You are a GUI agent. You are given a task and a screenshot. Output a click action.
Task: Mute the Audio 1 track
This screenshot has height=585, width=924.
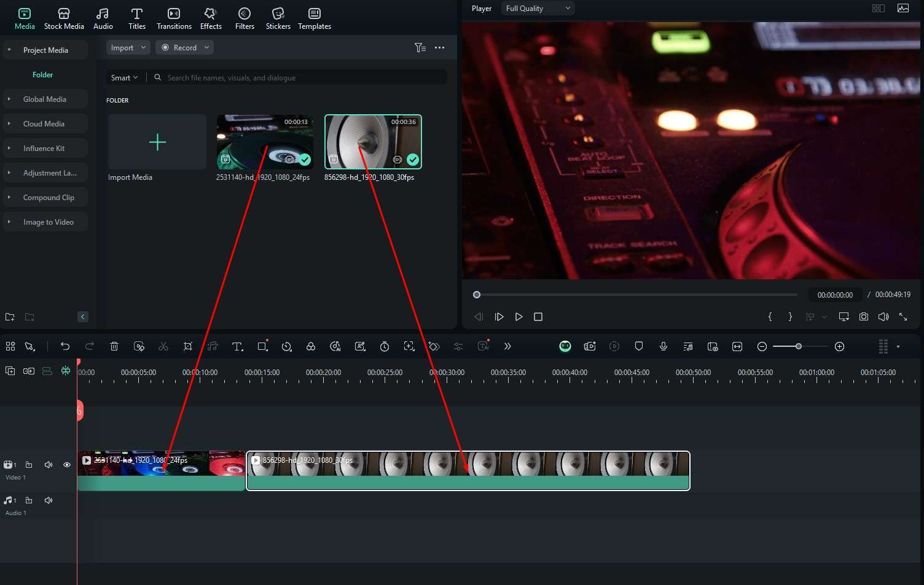(49, 500)
